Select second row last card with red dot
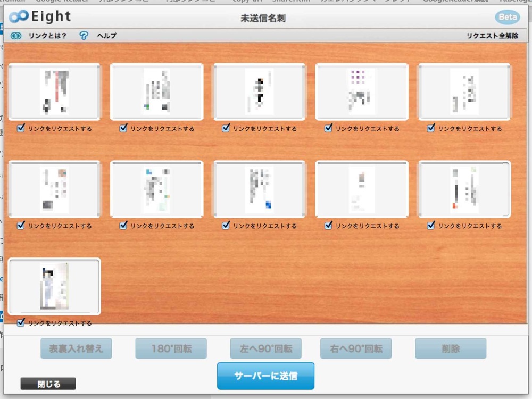 pyautogui.click(x=464, y=189)
